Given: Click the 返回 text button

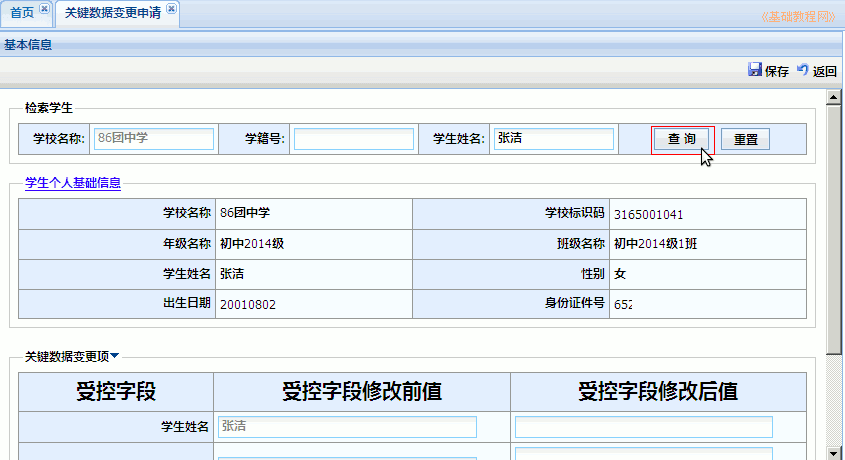Looking at the screenshot, I should pyautogui.click(x=825, y=71).
